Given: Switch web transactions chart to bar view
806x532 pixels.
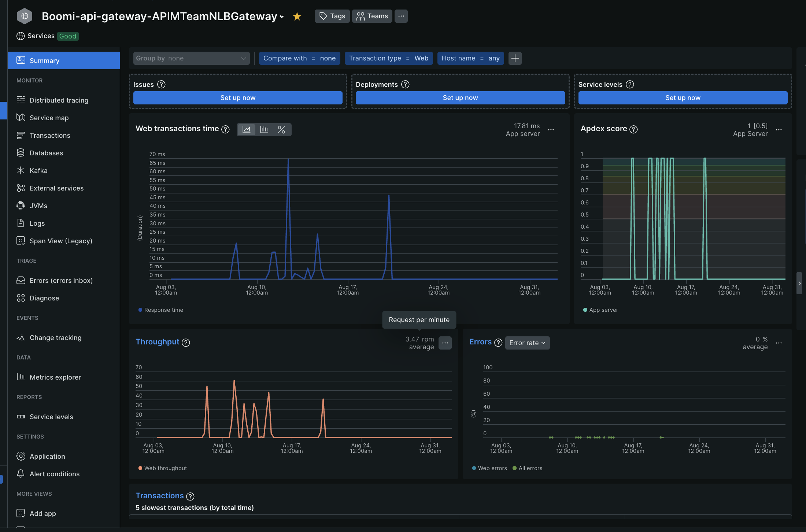Looking at the screenshot, I should [264, 130].
